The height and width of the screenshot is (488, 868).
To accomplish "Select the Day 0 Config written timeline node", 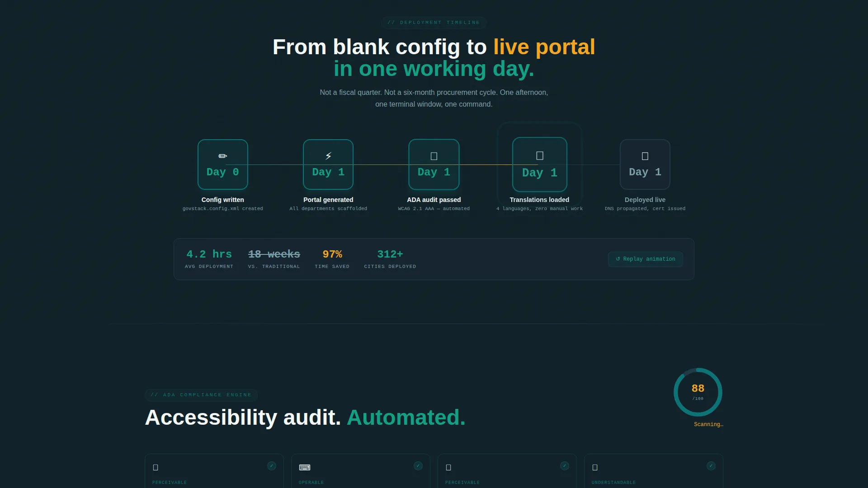I will 223,164.
